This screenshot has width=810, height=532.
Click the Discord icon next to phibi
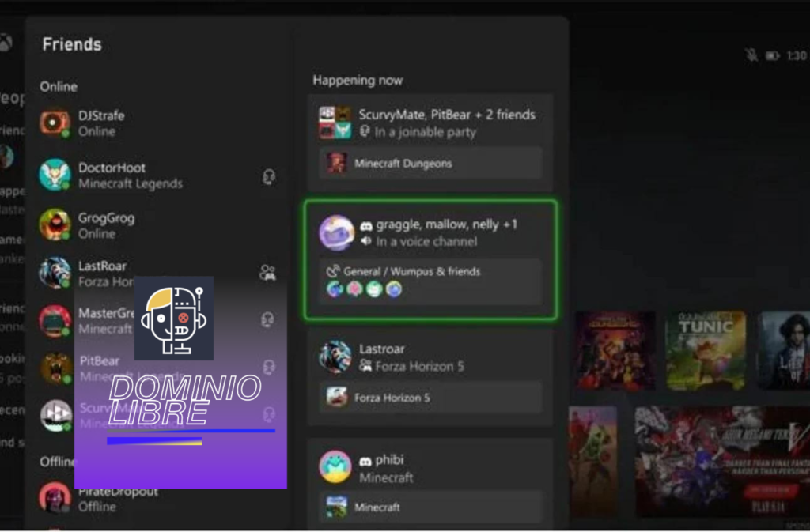tap(365, 460)
